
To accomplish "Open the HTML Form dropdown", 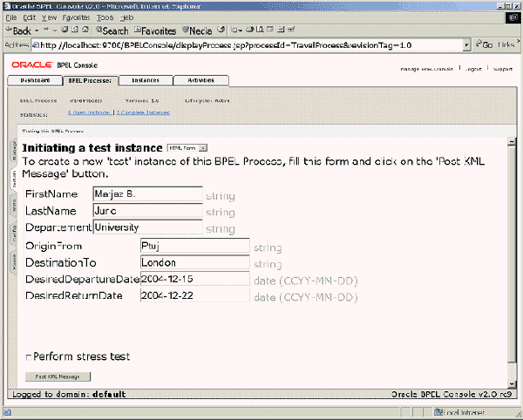I will [187, 148].
